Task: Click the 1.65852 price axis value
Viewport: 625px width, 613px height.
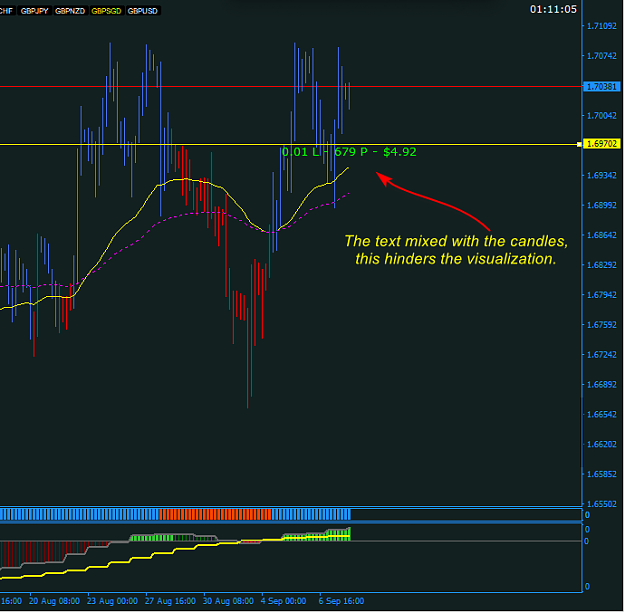Action: pyautogui.click(x=601, y=475)
